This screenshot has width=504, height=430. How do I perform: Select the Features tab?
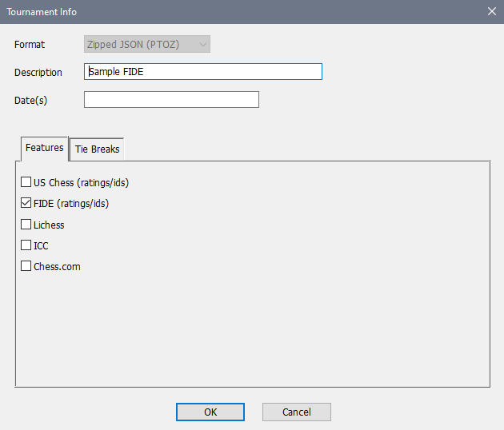click(44, 148)
